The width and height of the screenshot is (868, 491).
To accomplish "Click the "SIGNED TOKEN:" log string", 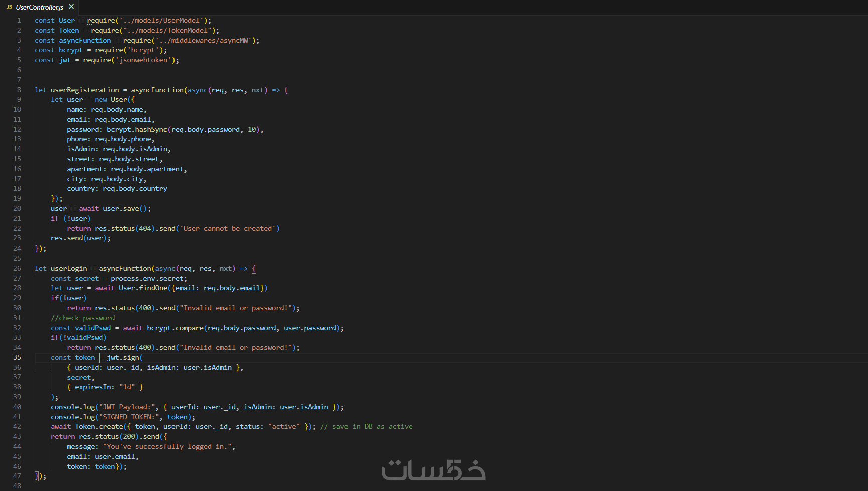I will pos(129,417).
